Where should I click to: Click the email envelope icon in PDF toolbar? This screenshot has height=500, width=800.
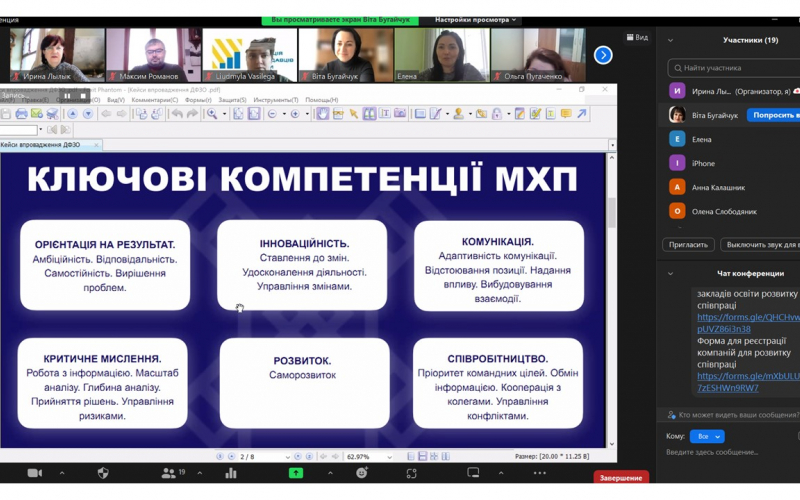point(37,114)
